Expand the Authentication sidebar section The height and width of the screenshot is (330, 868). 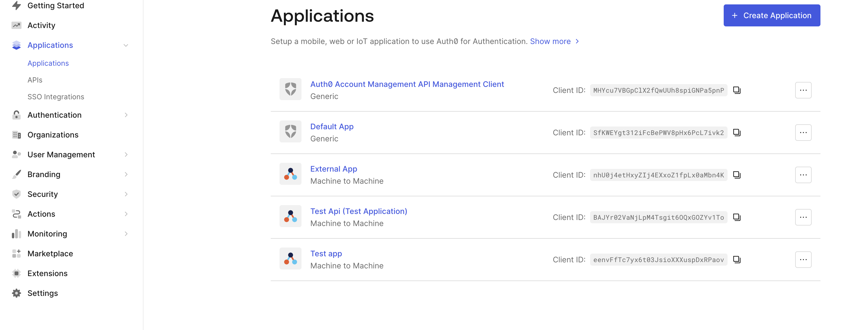click(x=126, y=115)
